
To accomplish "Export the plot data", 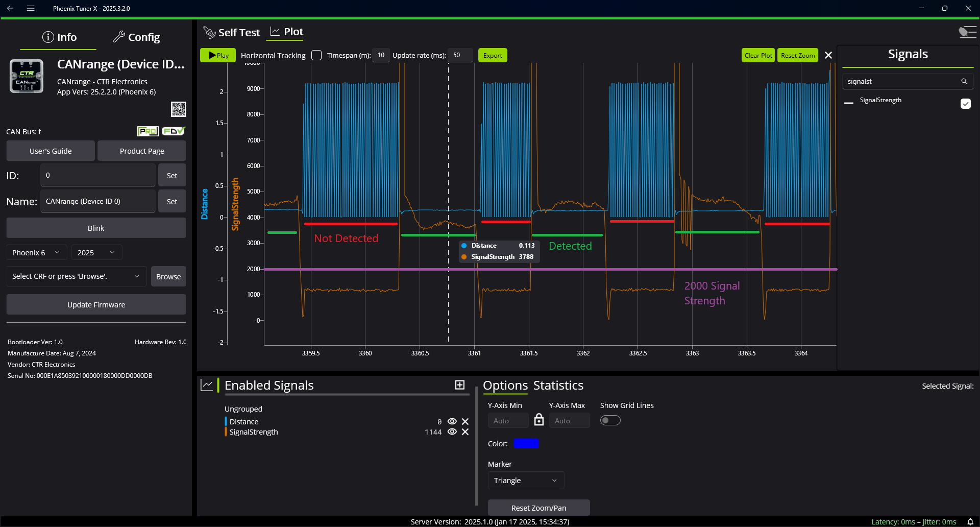I will (x=493, y=55).
